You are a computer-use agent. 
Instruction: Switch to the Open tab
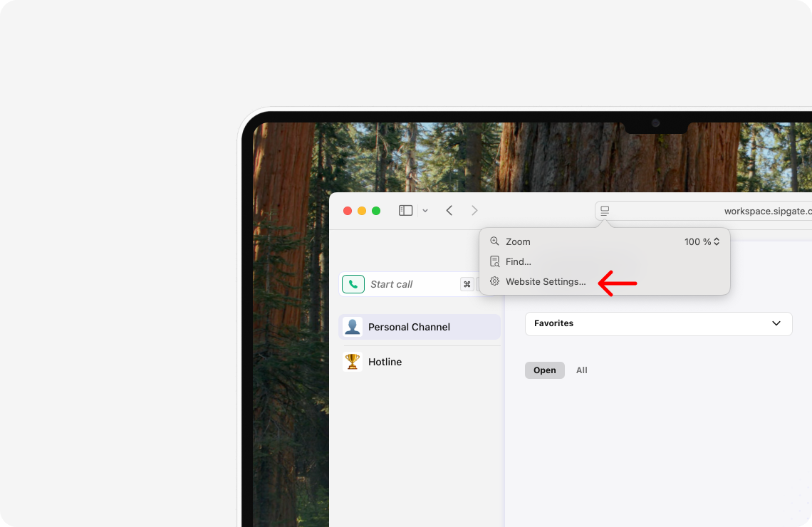545,370
